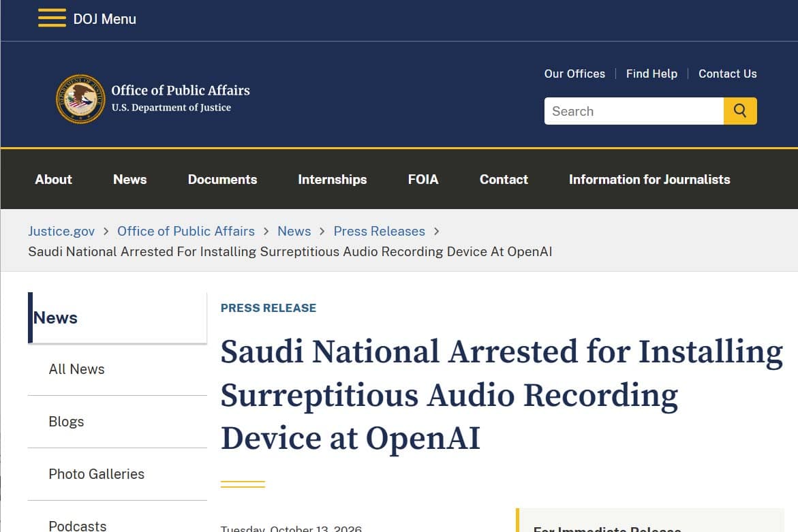Click the breadcrumb text 'Saudi National Arrested For Installing…'

click(290, 252)
